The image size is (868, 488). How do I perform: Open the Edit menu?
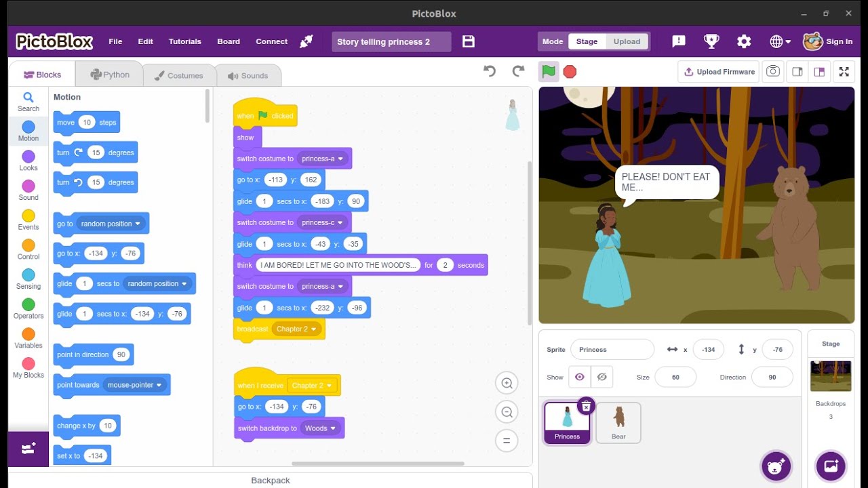pos(146,41)
